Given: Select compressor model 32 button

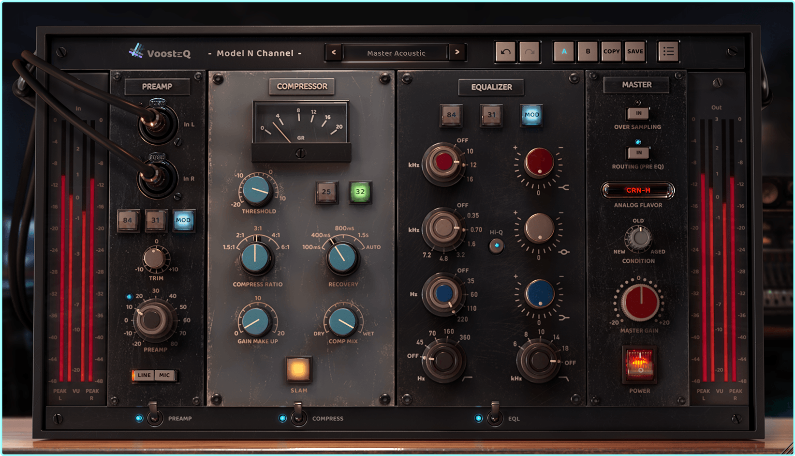Looking at the screenshot, I should coord(360,192).
